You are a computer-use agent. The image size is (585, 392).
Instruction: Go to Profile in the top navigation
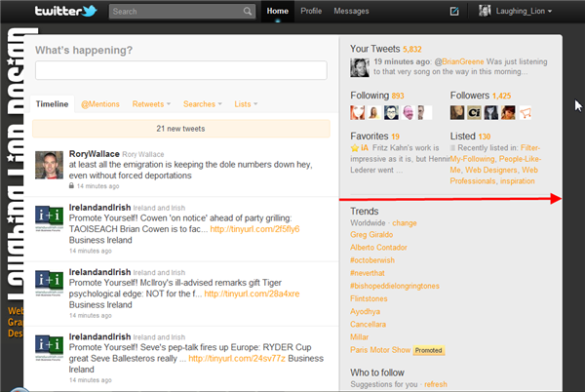(311, 12)
